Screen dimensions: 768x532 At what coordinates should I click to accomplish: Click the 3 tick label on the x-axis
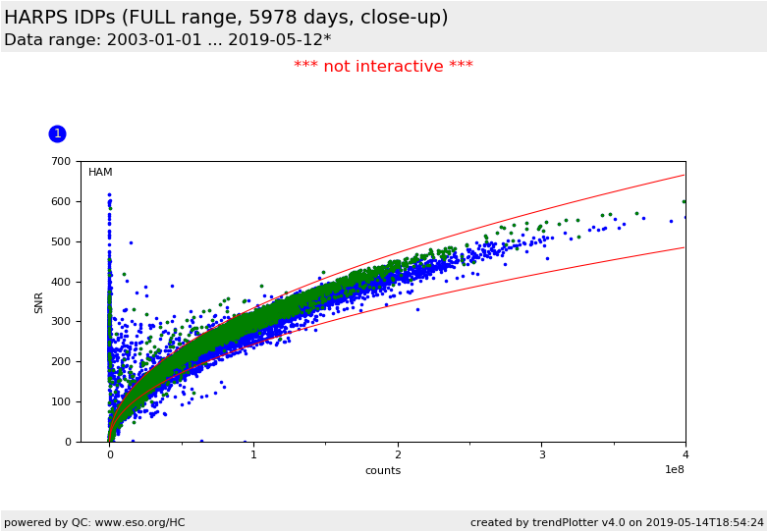pyautogui.click(x=541, y=455)
